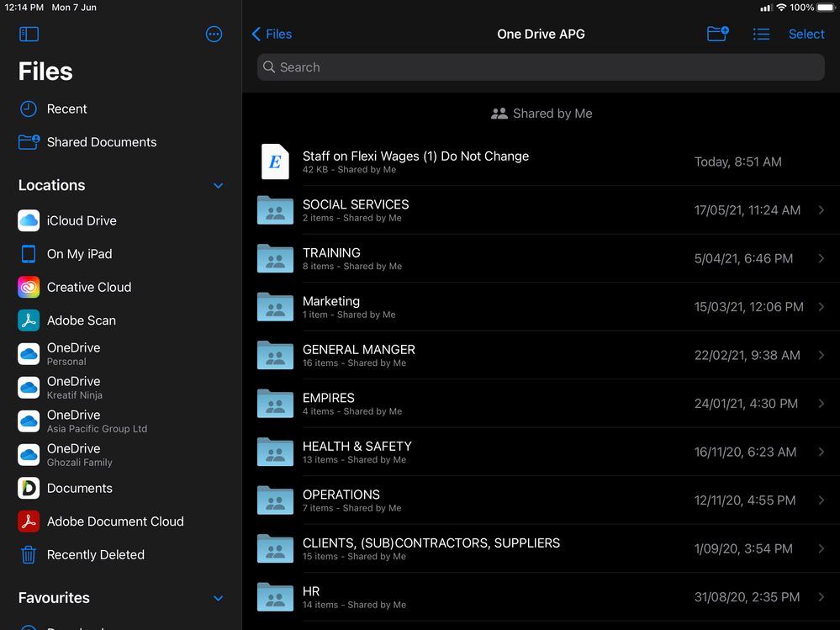The width and height of the screenshot is (840, 630).
Task: Open the GENERAL MANGER folder icon
Action: [x=275, y=355]
